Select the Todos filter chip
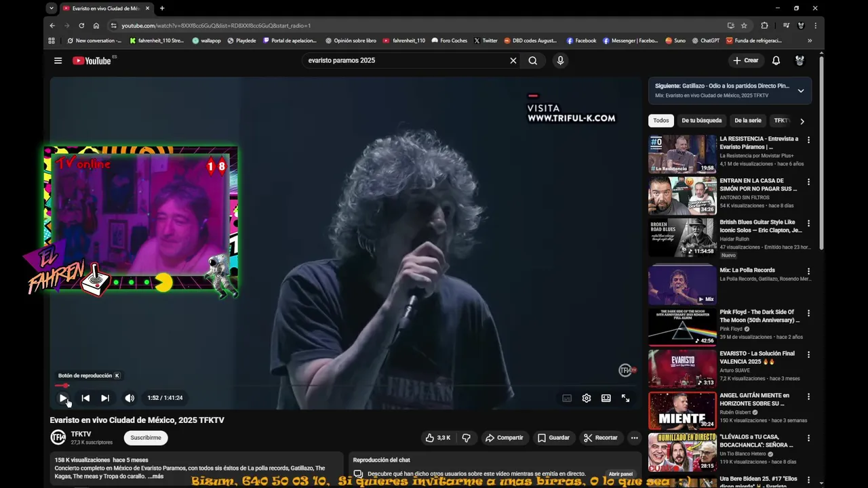Screen dimensions: 868x488 661,121
